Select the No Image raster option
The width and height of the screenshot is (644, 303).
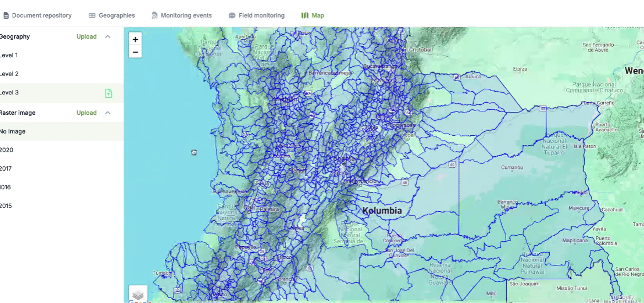13,131
